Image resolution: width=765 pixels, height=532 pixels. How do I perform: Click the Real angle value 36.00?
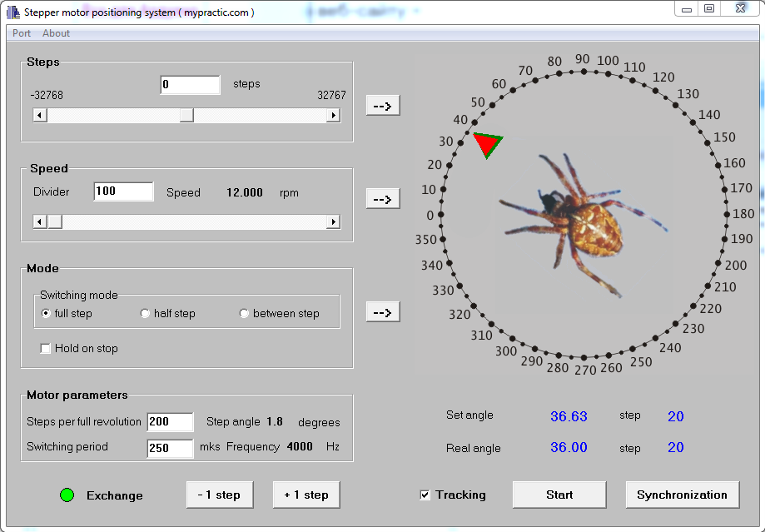[569, 447]
